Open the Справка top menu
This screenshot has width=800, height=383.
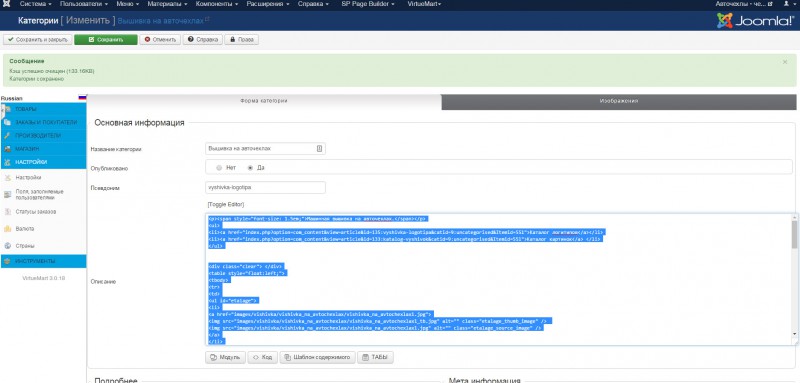tap(313, 4)
